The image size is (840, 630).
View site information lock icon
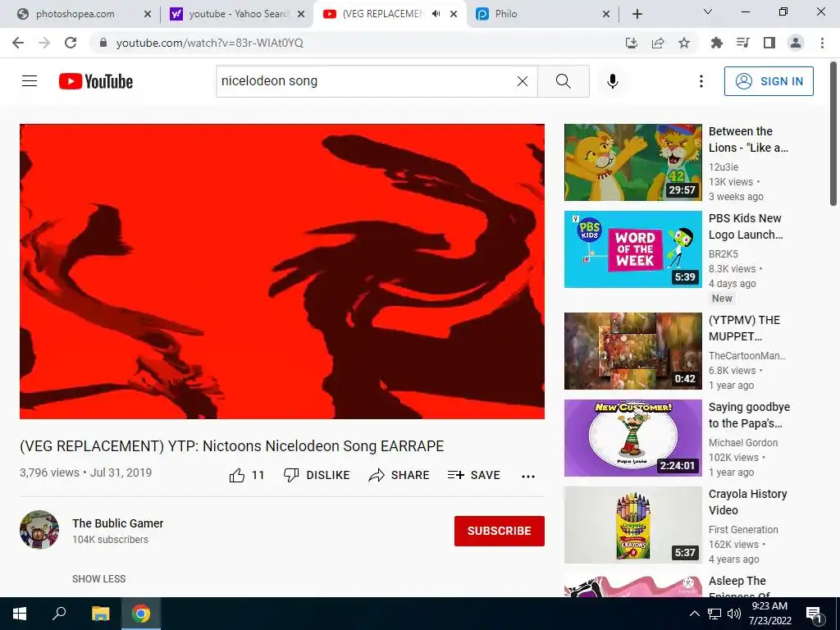click(x=103, y=43)
